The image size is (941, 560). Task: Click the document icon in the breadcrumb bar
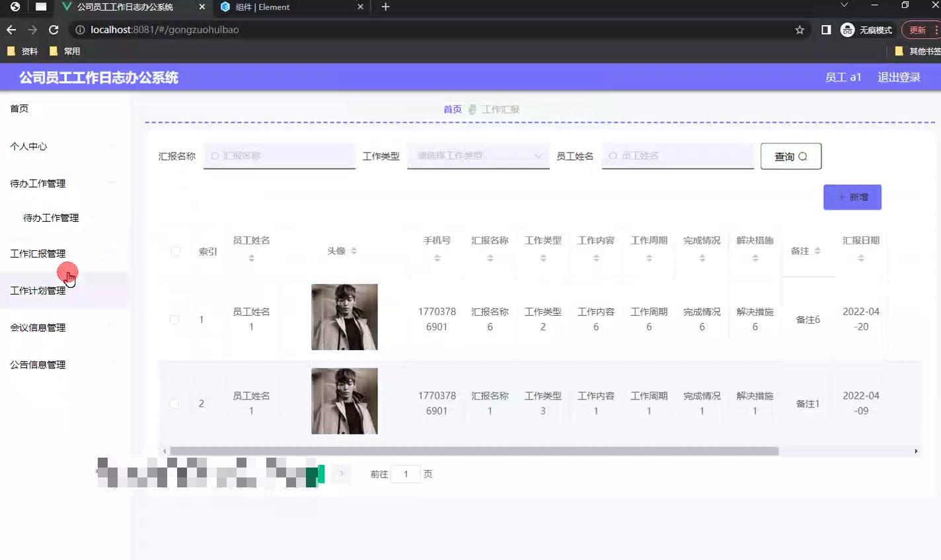pyautogui.click(x=472, y=109)
